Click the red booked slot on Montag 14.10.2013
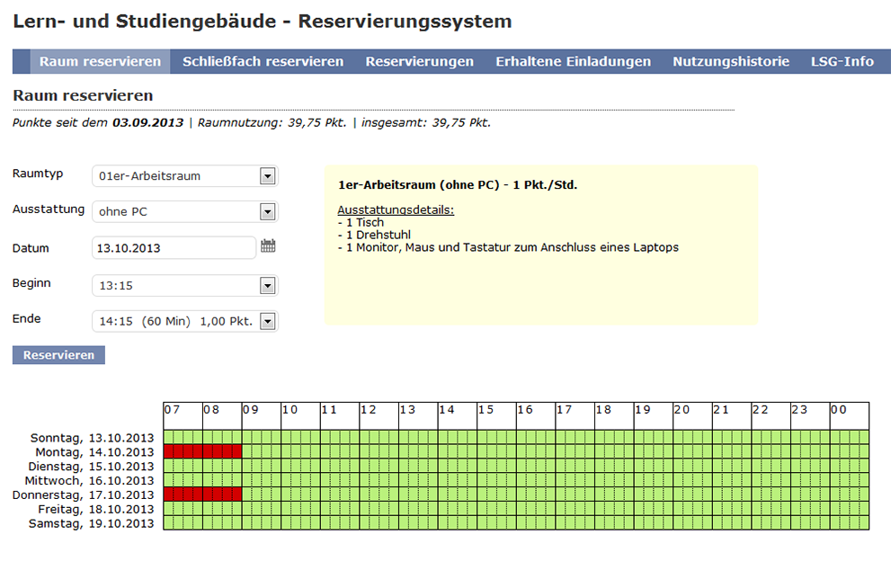The height and width of the screenshot is (588, 891). point(203,451)
